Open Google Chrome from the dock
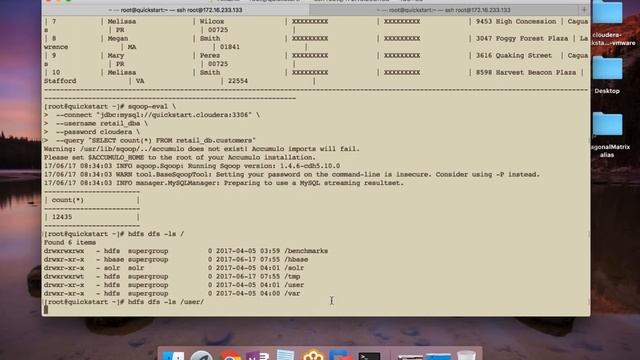The image size is (640, 360). point(230,355)
